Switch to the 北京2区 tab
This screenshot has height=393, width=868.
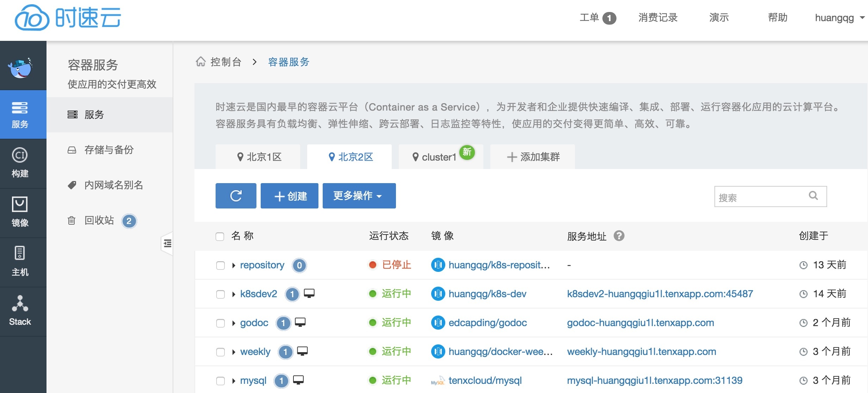coord(349,157)
